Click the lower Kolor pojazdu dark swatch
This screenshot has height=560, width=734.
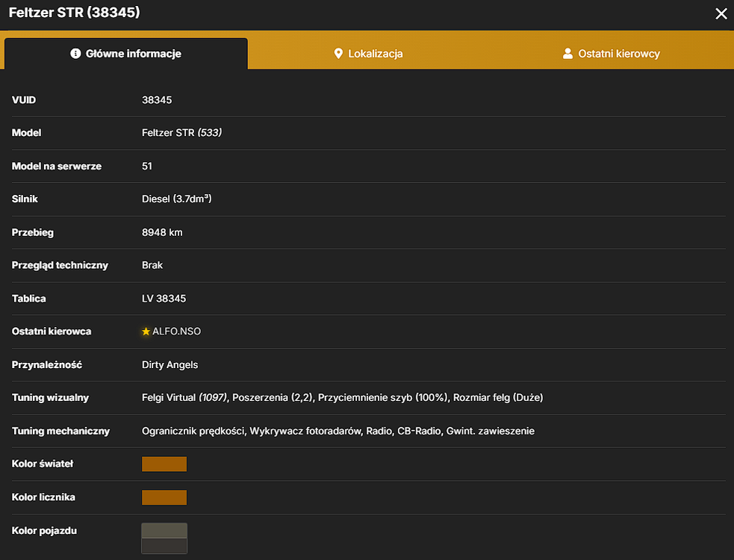pyautogui.click(x=164, y=546)
